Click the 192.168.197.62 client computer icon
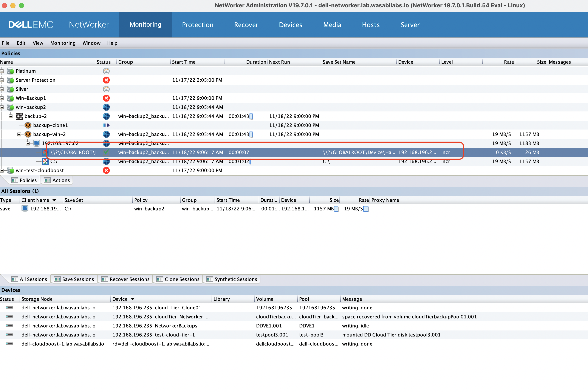588x392 pixels. [x=37, y=143]
